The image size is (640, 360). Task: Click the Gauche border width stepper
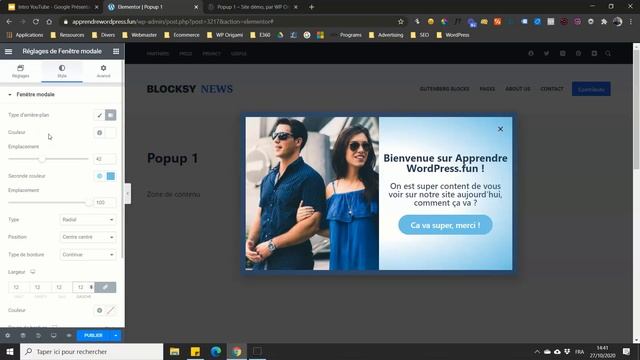tap(91, 287)
